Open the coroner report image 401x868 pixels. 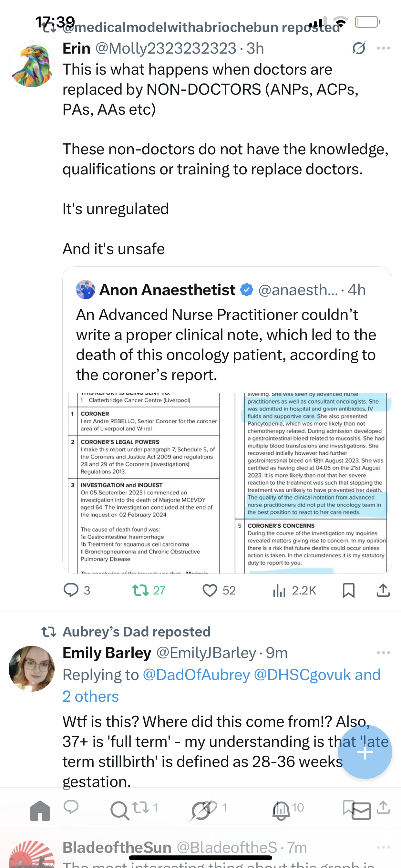[x=227, y=482]
